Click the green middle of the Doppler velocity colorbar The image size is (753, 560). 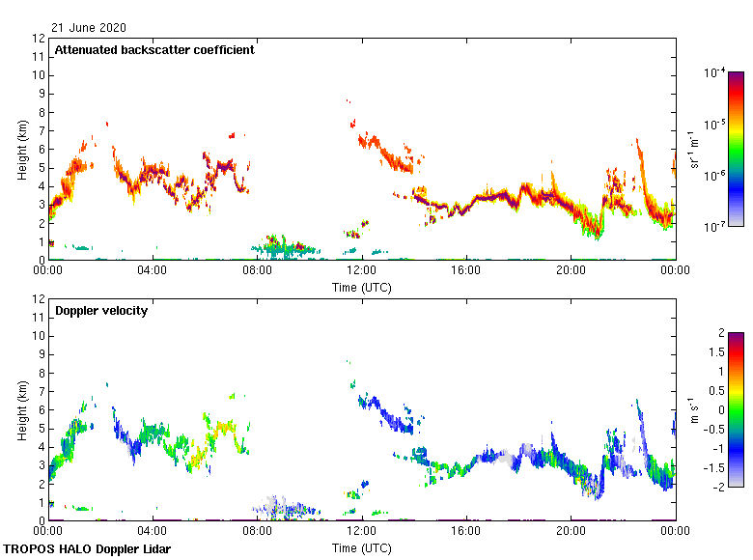tap(736, 409)
